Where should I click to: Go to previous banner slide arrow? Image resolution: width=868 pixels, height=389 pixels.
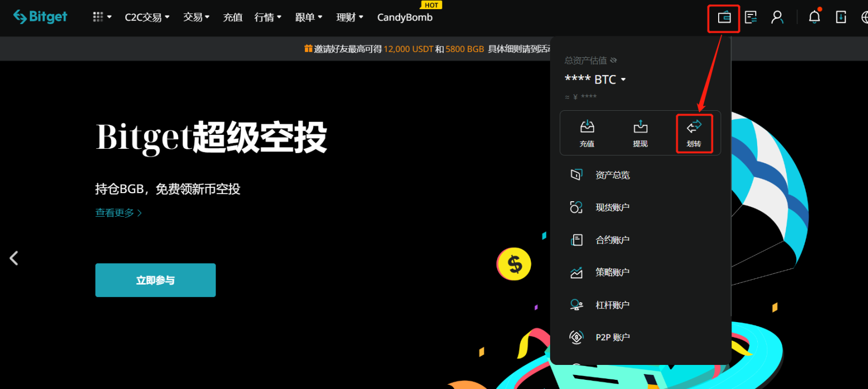coord(14,258)
